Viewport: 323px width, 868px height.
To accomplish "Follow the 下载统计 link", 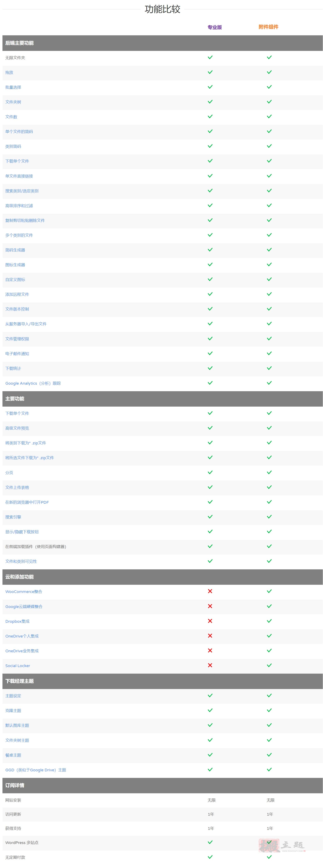I will 13,368.
